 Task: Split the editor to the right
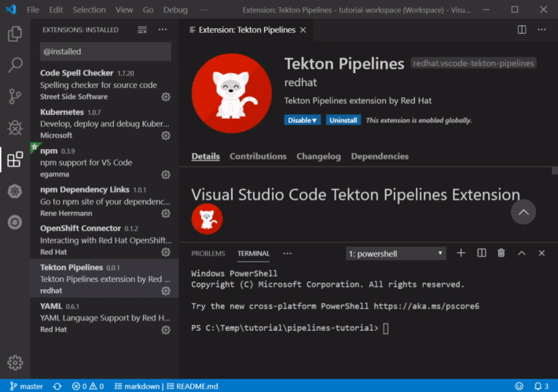point(522,30)
